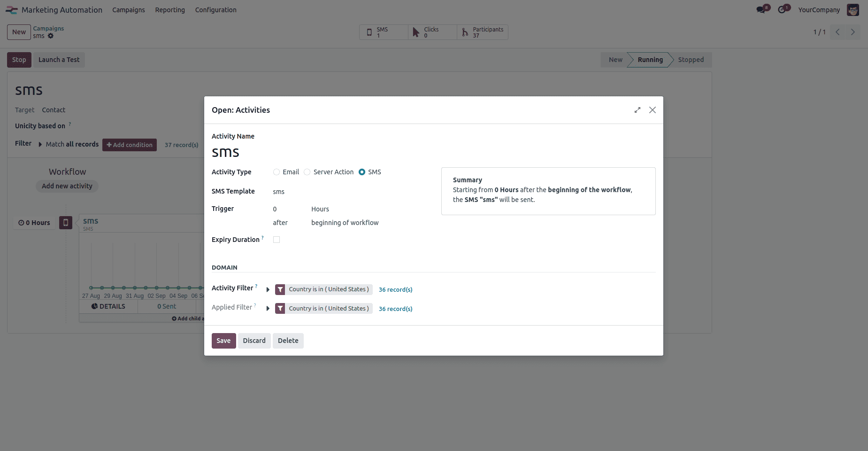868x451 pixels.
Task: Click the Applied Filter help tooltip mark
Action: tap(255, 305)
